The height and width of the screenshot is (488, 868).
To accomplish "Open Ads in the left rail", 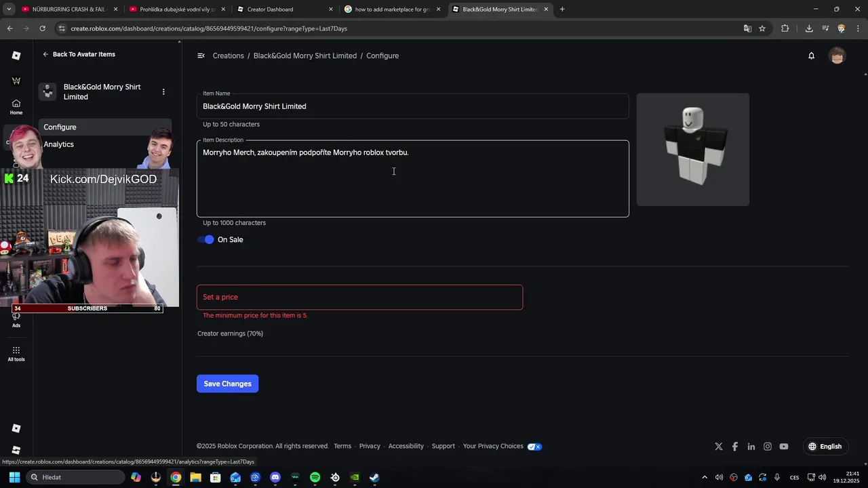I will click(16, 321).
